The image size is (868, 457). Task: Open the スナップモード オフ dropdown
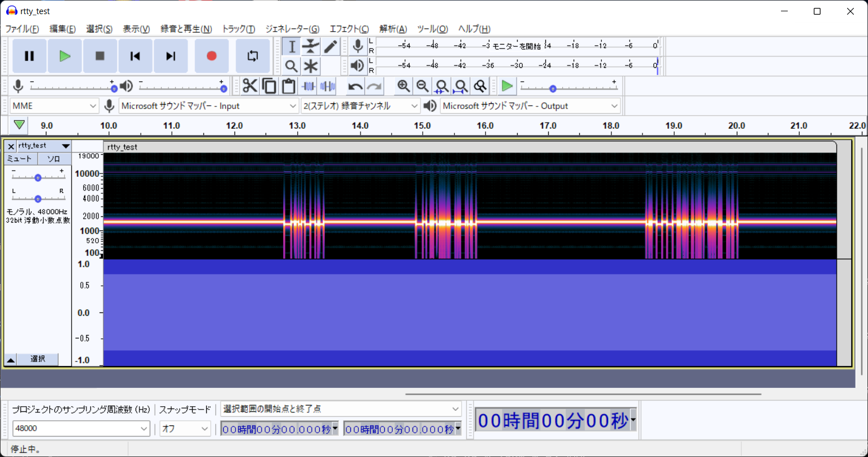coord(185,429)
